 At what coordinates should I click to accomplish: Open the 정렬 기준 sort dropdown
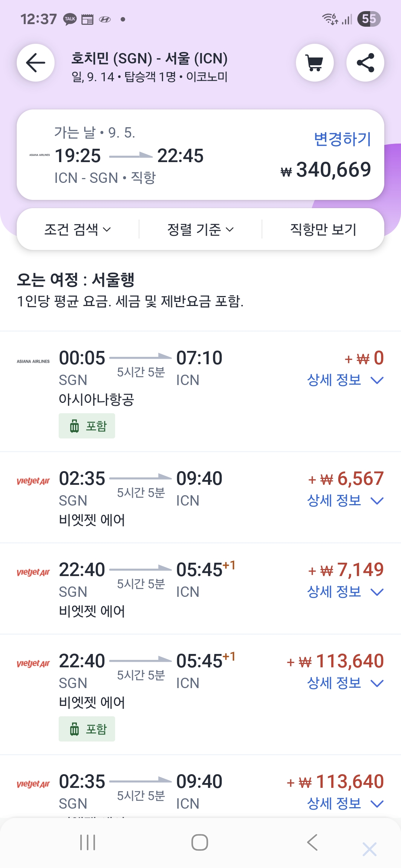[x=200, y=229]
